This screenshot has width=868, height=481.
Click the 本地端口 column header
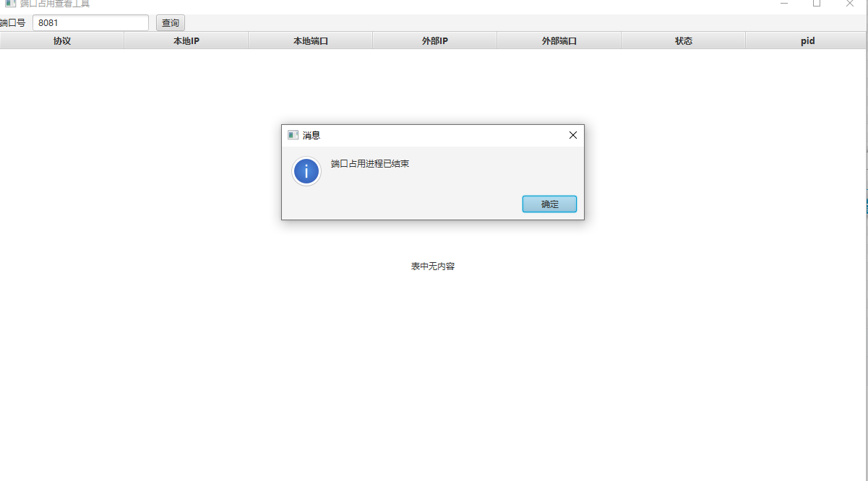coord(311,41)
